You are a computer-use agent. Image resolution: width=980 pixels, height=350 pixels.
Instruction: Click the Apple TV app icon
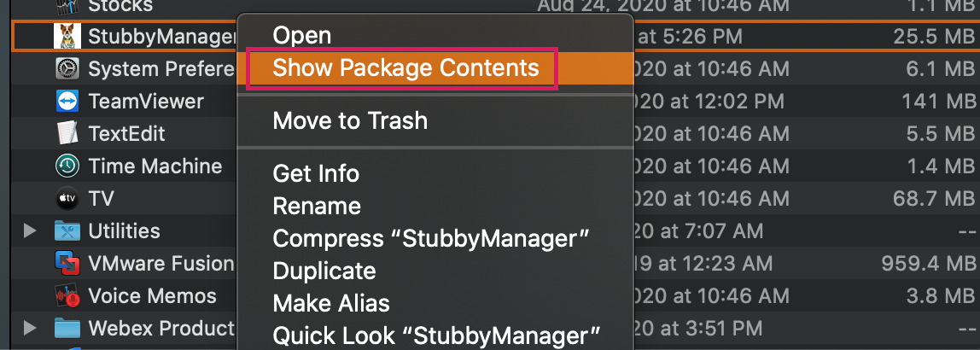67,199
